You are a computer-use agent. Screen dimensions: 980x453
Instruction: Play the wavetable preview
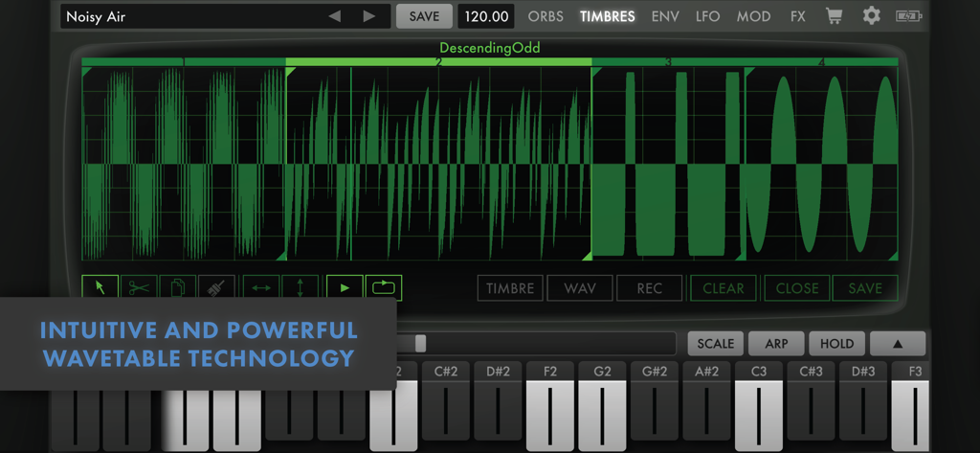click(x=345, y=288)
